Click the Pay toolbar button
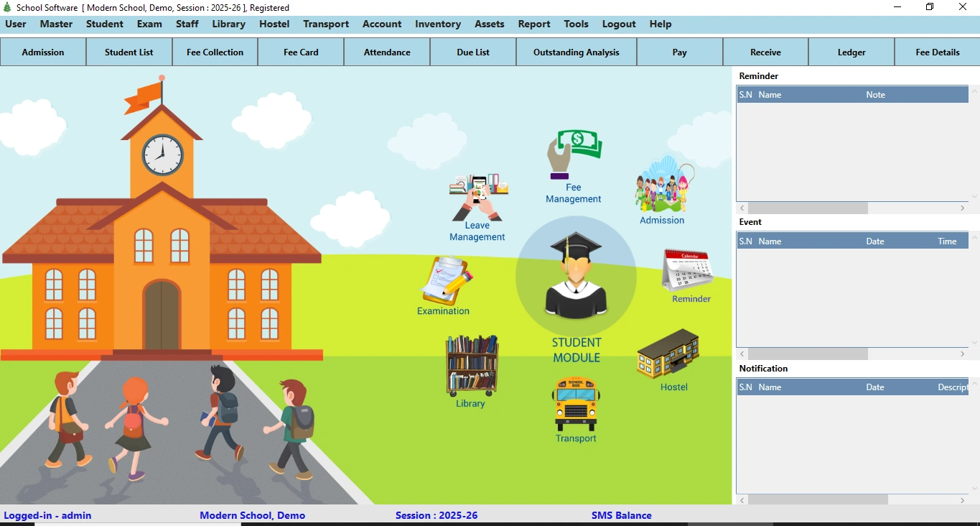The image size is (980, 526). tap(680, 52)
